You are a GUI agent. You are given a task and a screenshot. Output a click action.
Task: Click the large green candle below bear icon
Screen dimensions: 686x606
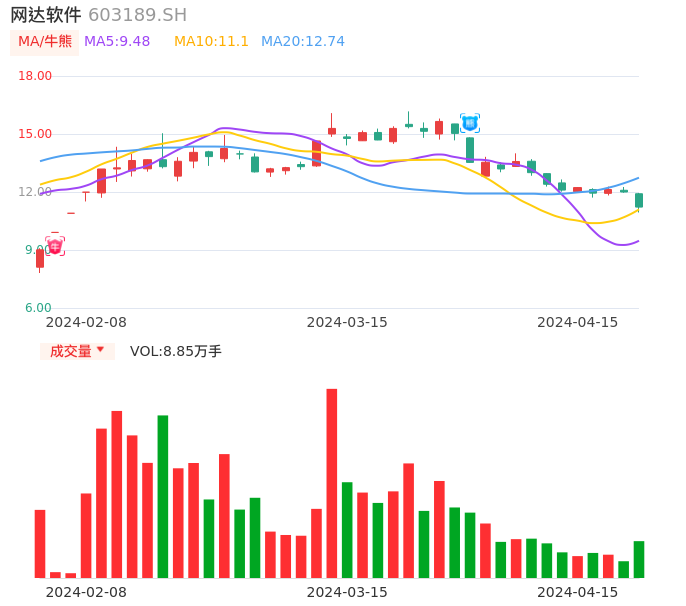click(470, 150)
